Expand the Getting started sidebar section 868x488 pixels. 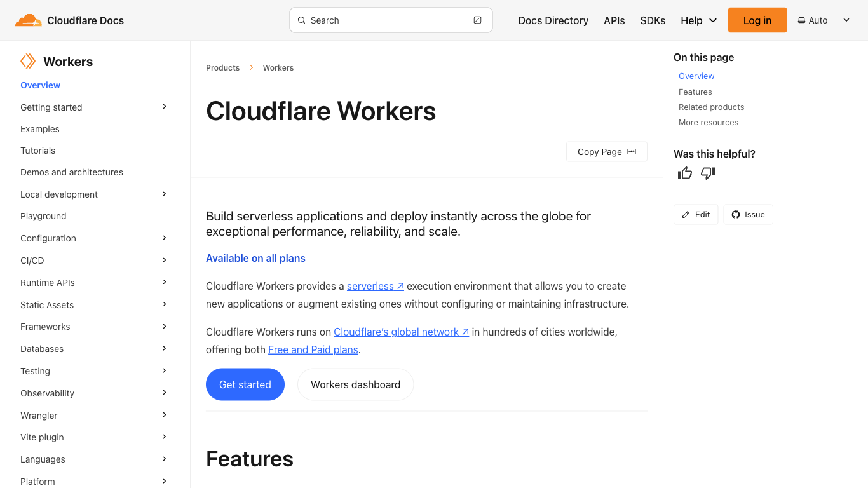(x=165, y=107)
